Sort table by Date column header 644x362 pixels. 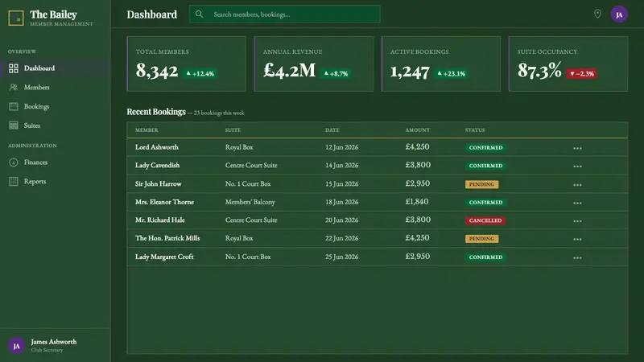(332, 130)
